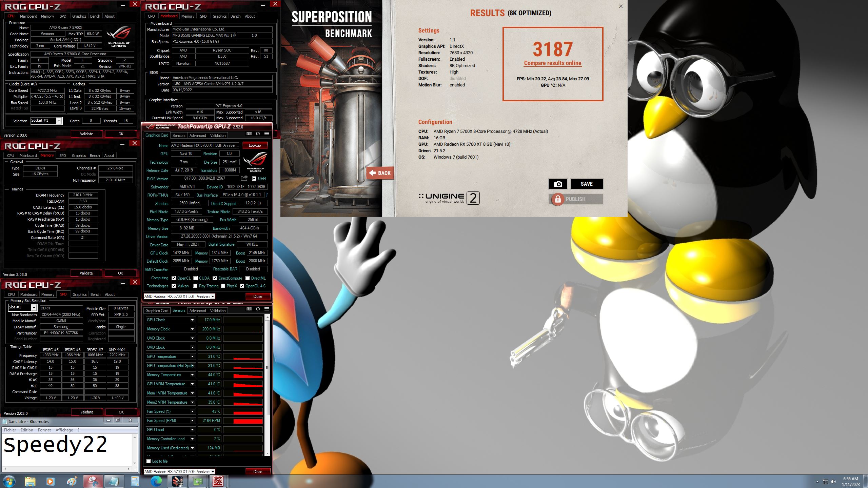Switch to Superposition Benchmark taskbar icon
868x488 pixels.
click(x=177, y=481)
